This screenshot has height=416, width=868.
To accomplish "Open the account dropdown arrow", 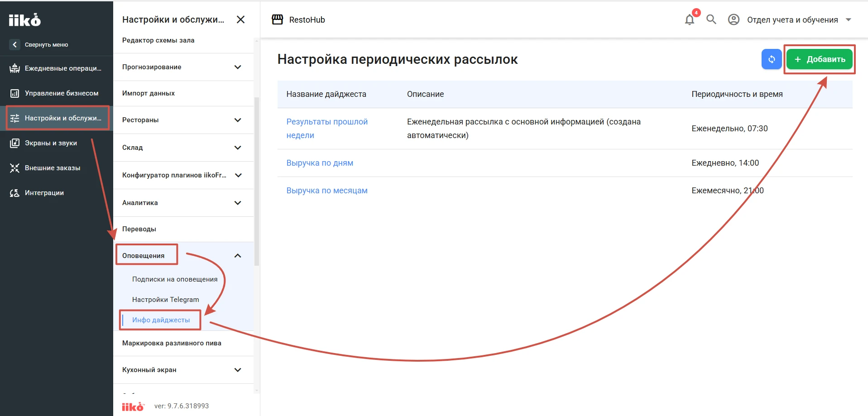I will (849, 19).
